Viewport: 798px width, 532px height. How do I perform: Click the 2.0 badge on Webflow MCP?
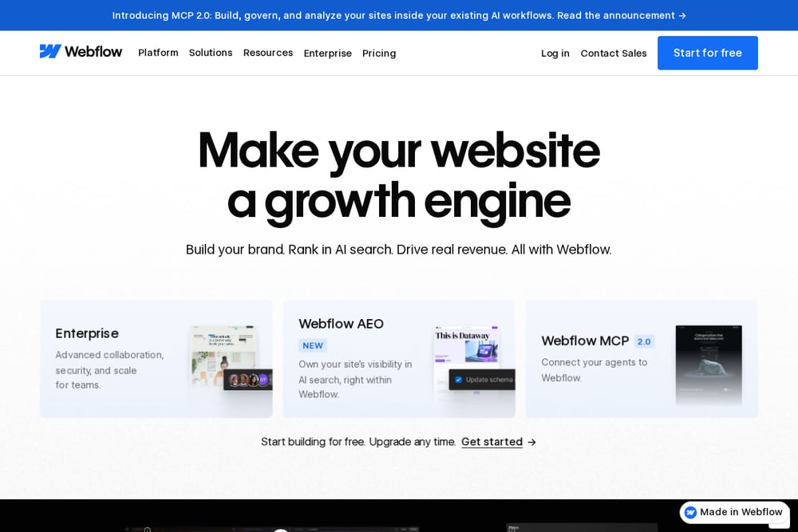click(644, 341)
